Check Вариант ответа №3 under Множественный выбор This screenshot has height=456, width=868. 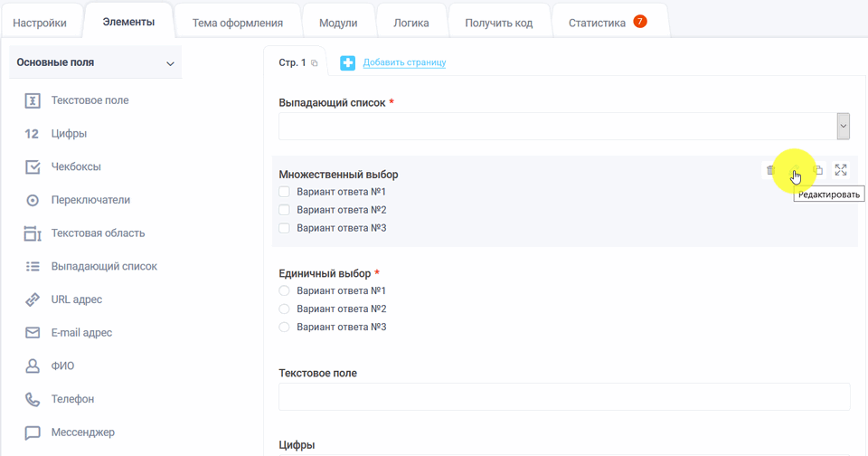pyautogui.click(x=284, y=228)
